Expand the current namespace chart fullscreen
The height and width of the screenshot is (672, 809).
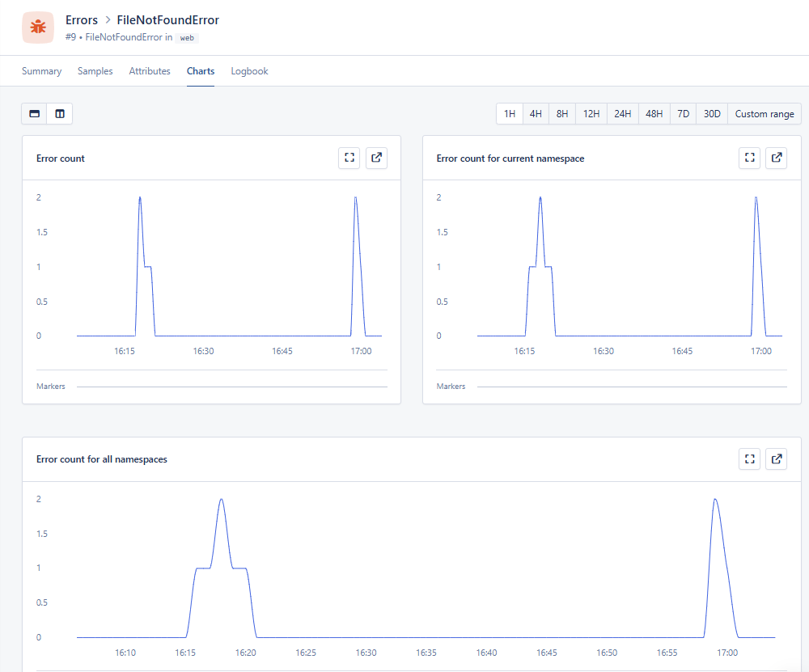(x=749, y=158)
